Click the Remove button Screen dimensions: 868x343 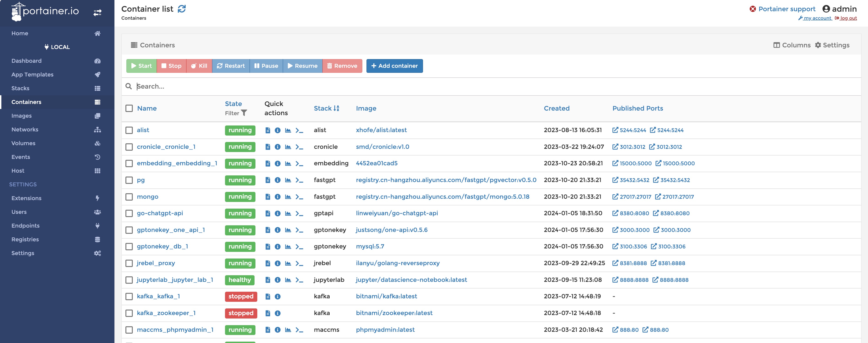(x=342, y=66)
